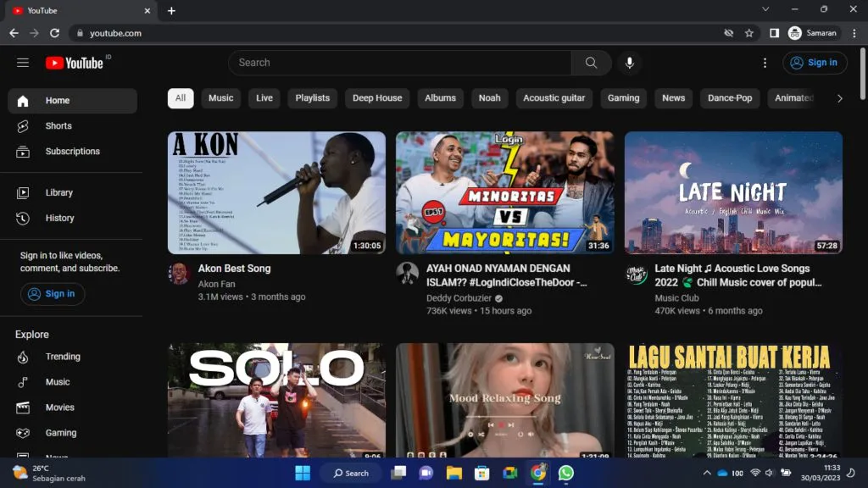Open the AYAH ONAD NYAMAN video title
868x488 pixels.
tap(506, 275)
